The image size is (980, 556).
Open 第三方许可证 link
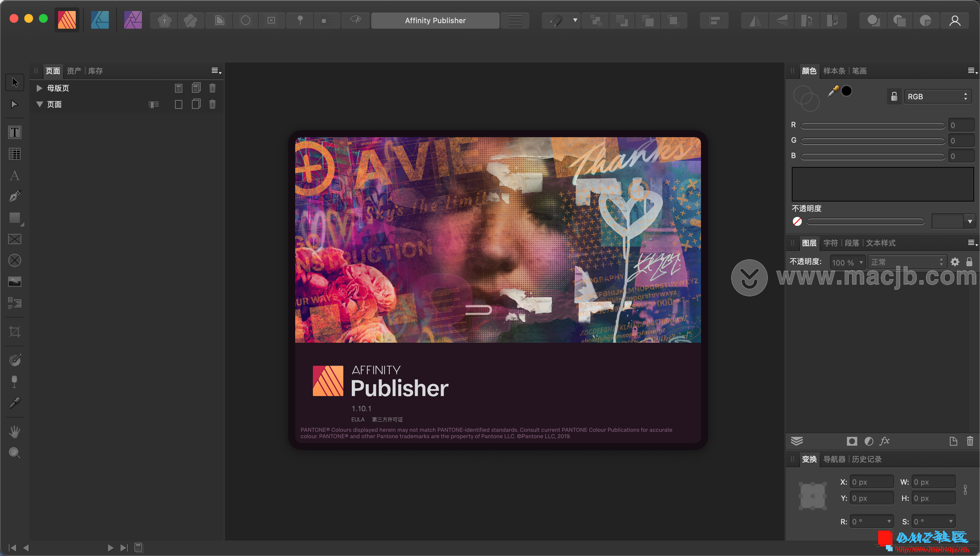click(x=387, y=419)
